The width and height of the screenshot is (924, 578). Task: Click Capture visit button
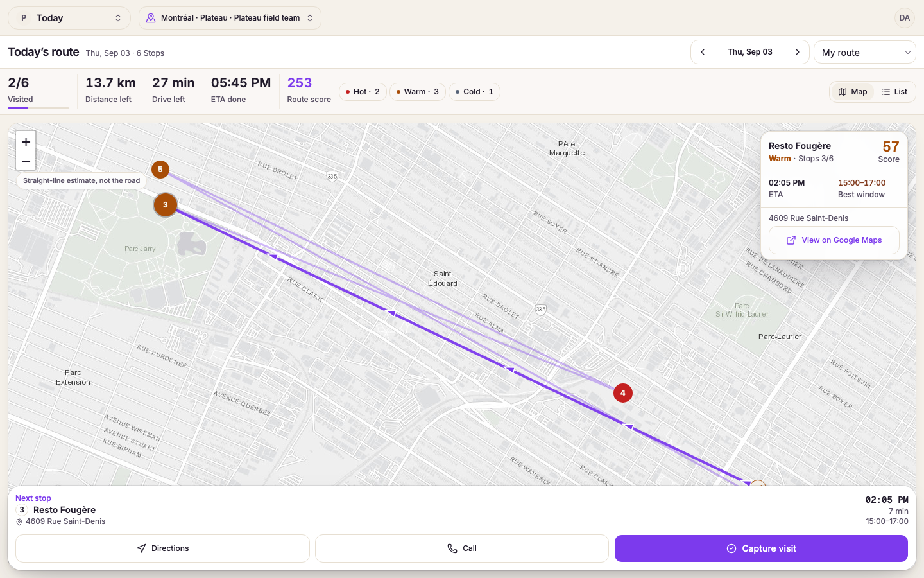761,548
